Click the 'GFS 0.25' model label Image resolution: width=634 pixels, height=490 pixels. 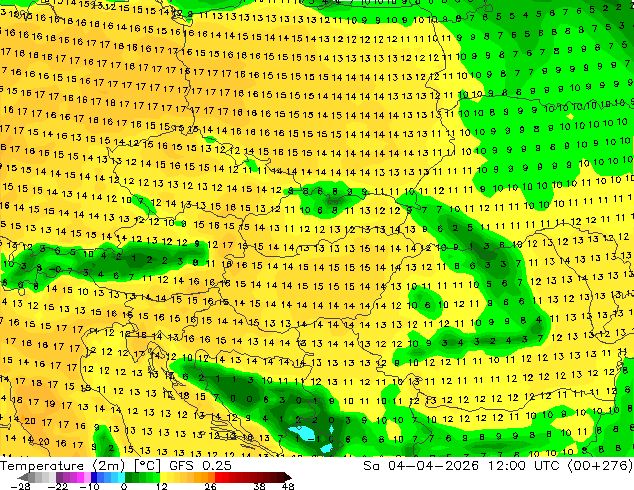(x=200, y=466)
